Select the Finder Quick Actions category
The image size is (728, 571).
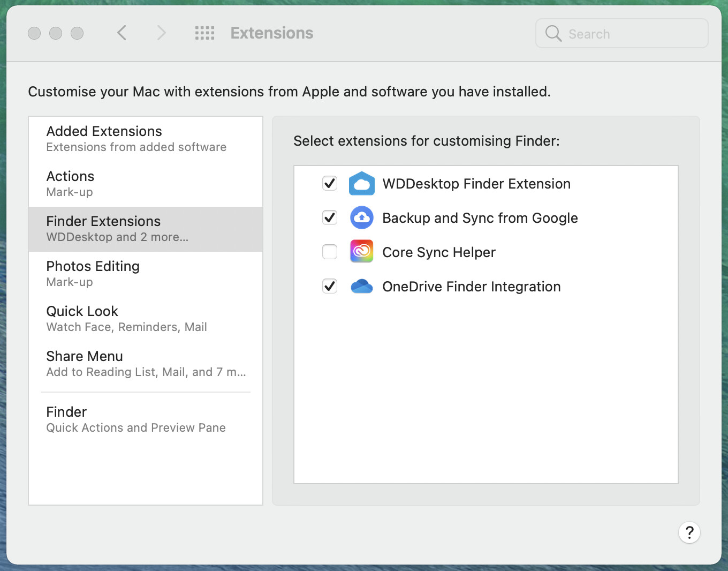[x=145, y=419]
